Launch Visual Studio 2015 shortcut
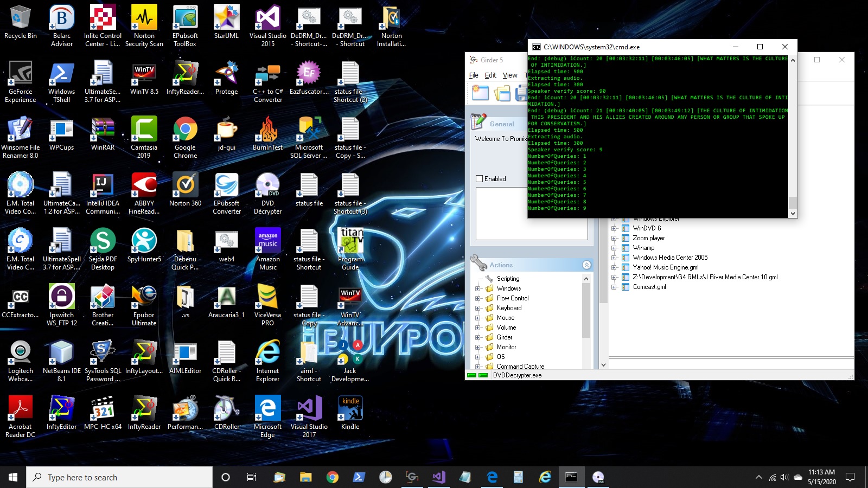 click(268, 26)
